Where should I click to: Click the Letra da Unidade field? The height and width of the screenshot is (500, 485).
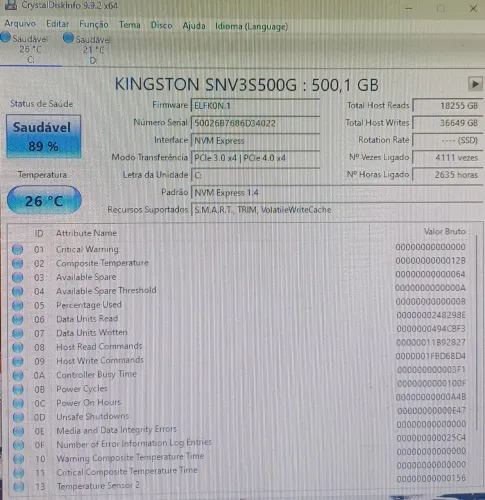[255, 175]
